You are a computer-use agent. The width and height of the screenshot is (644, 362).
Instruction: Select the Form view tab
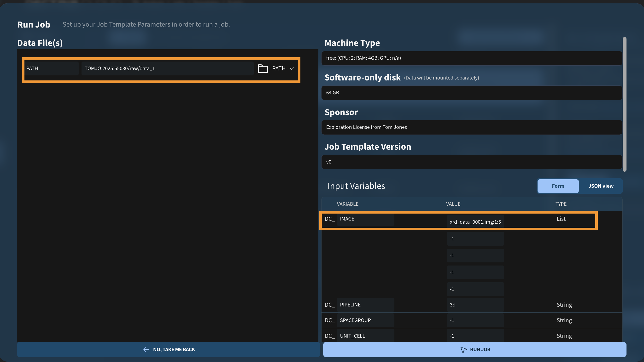click(x=558, y=186)
